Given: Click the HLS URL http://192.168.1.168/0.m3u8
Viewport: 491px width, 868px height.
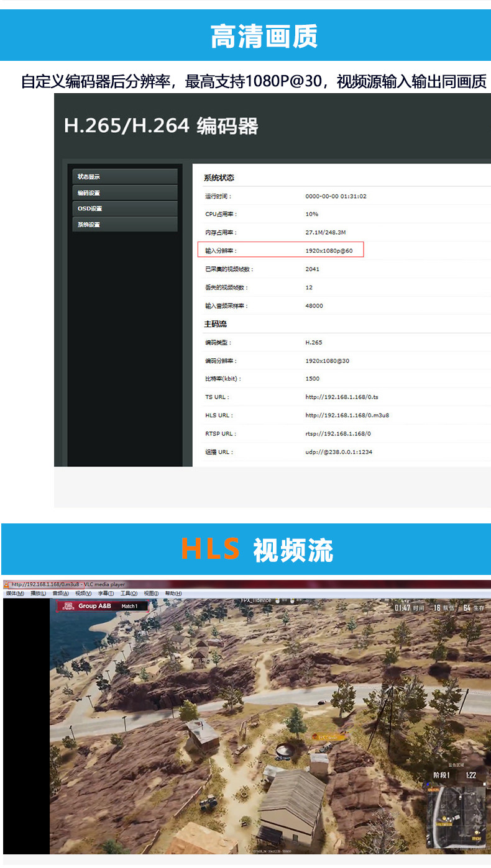Looking at the screenshot, I should 347,415.
